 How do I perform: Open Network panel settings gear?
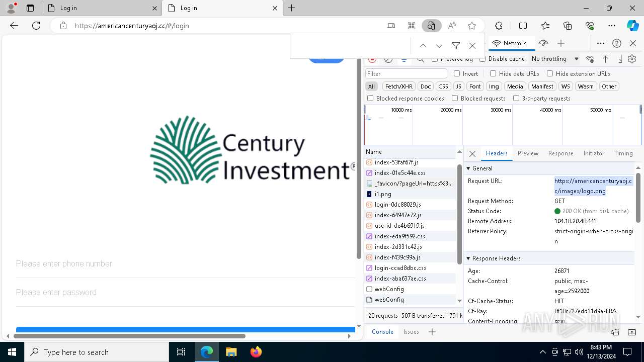pyautogui.click(x=632, y=59)
